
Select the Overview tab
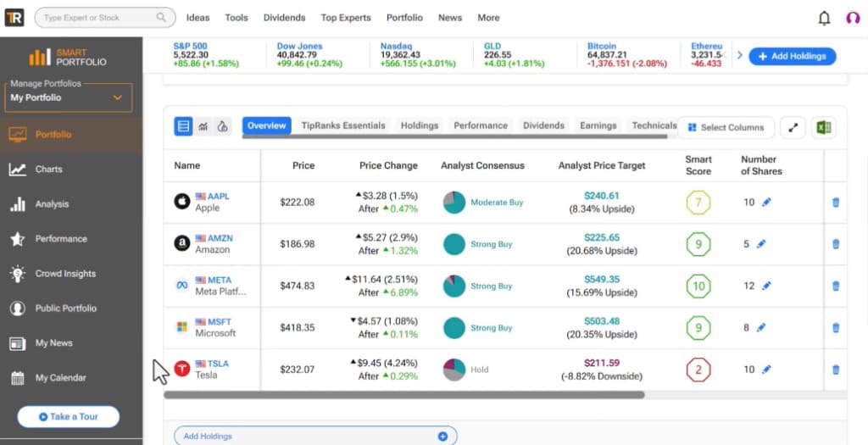tap(267, 125)
